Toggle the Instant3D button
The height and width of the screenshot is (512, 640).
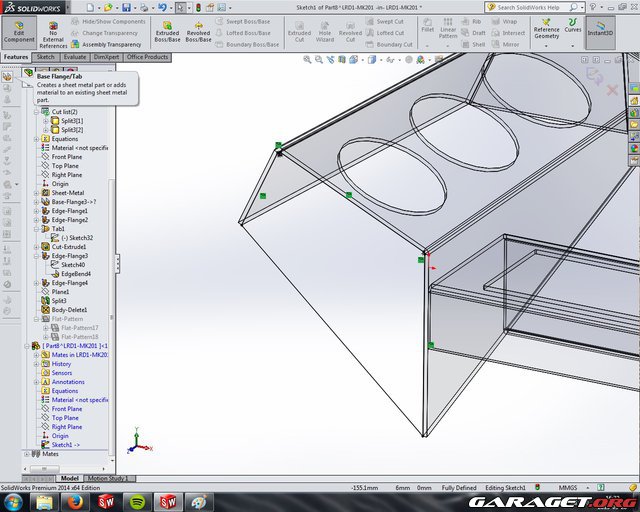pyautogui.click(x=601, y=27)
